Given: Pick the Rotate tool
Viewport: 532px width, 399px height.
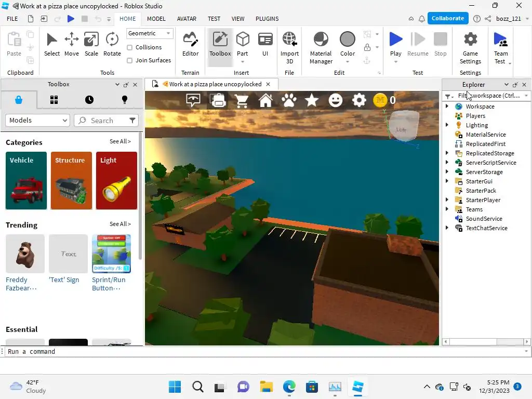Looking at the screenshot, I should (x=112, y=45).
